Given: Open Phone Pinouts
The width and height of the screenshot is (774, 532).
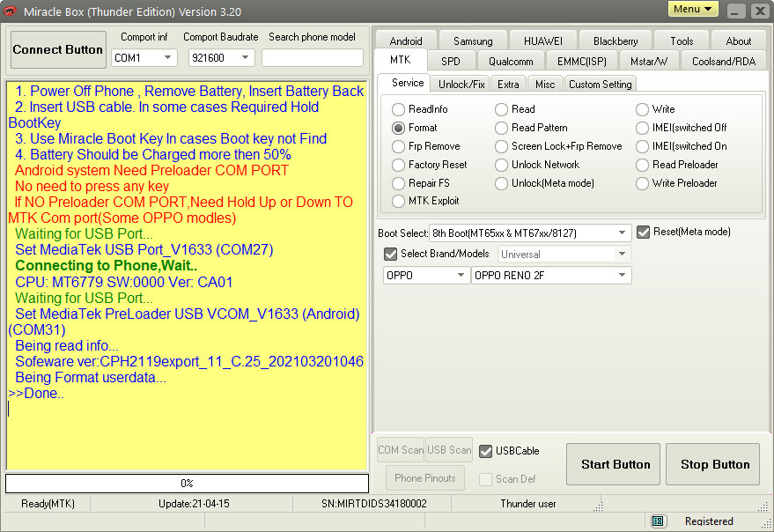Looking at the screenshot, I should 425,477.
